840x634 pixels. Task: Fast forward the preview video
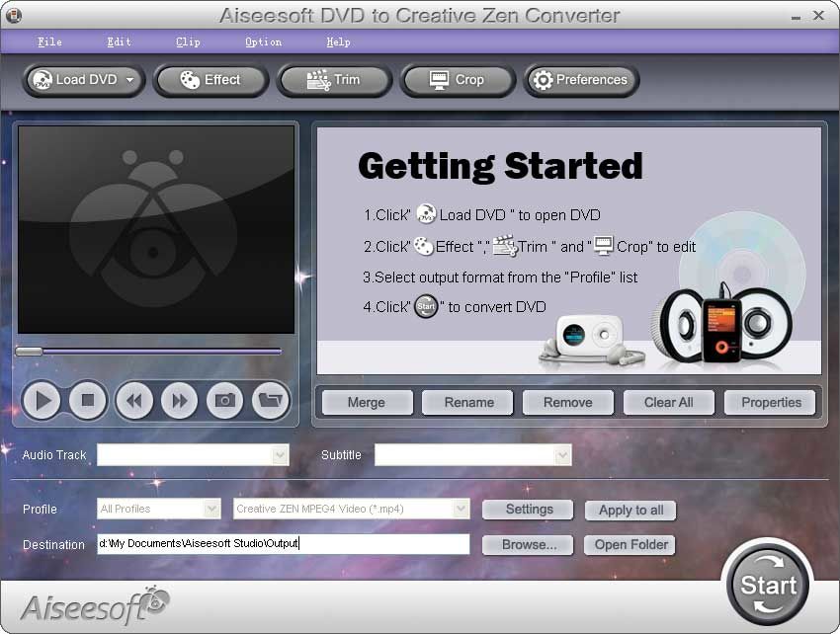point(180,400)
